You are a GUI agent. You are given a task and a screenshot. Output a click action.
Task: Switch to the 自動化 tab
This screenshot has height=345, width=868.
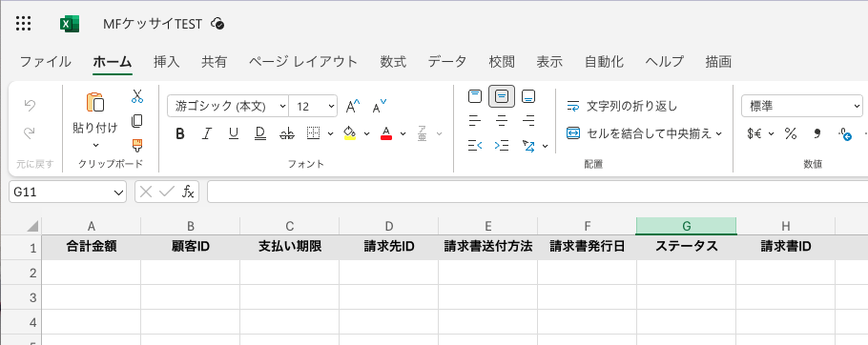click(x=605, y=61)
